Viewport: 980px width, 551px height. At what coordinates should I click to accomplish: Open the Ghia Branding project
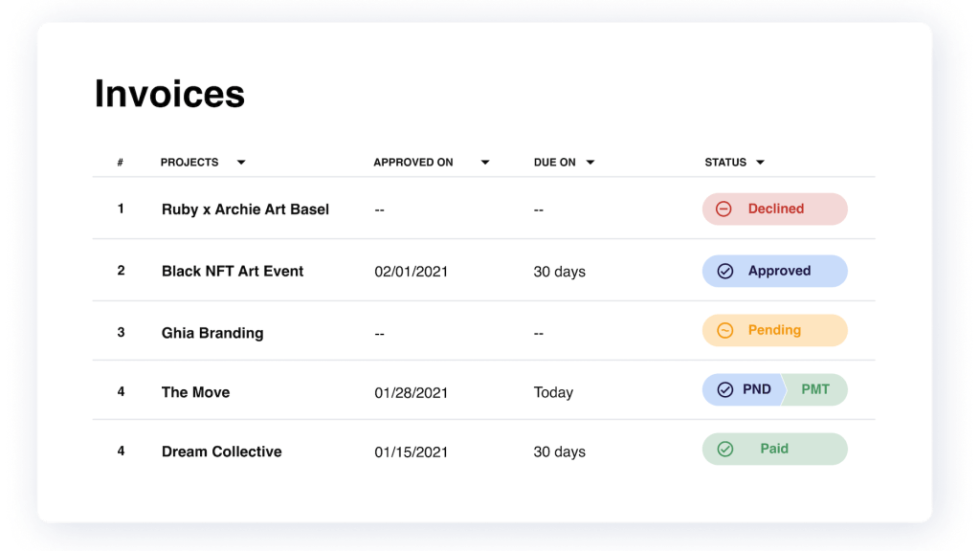pyautogui.click(x=212, y=333)
